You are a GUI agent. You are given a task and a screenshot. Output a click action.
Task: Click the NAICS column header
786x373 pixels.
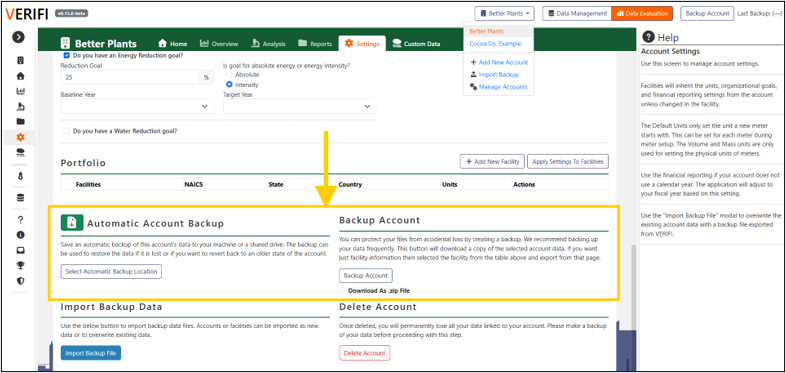click(193, 184)
